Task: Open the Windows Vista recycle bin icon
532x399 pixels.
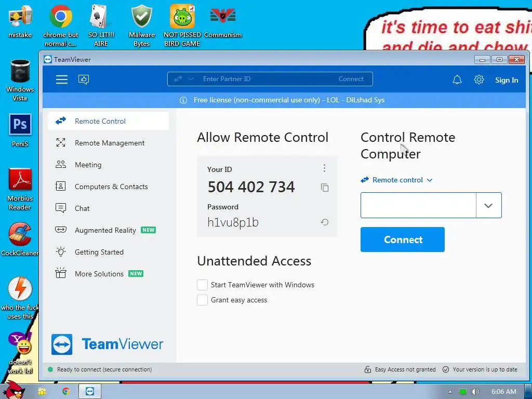Action: [20, 81]
